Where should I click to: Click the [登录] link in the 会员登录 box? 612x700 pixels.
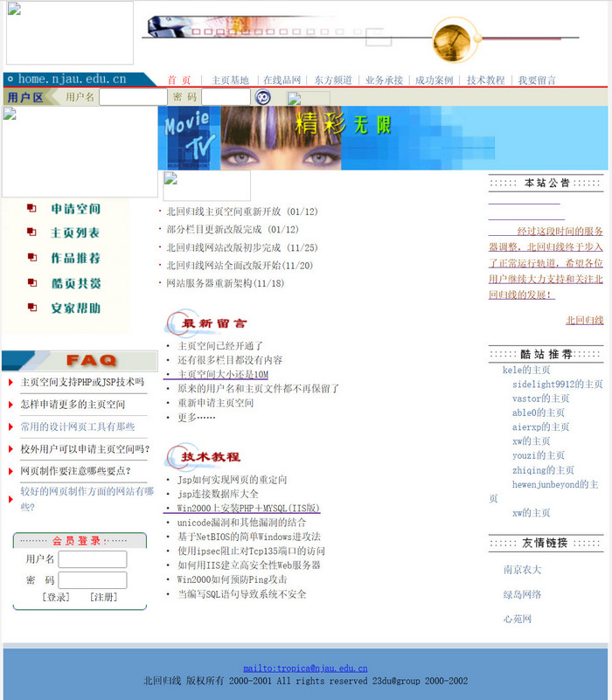56,597
